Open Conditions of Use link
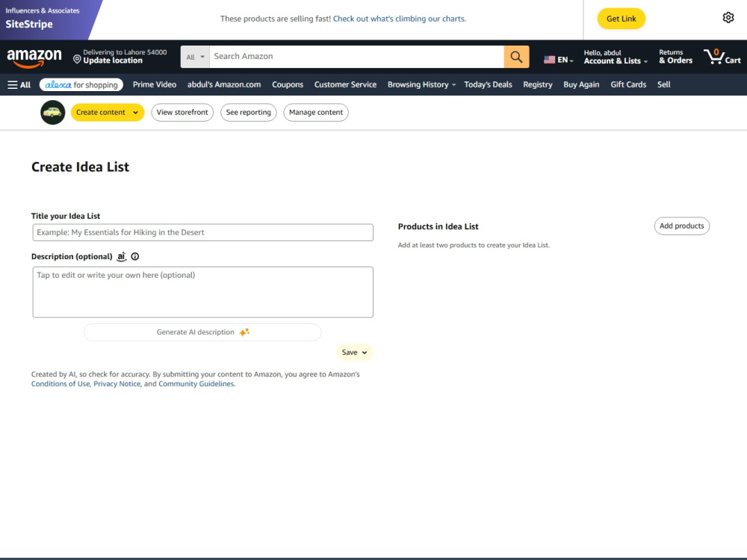Image resolution: width=747 pixels, height=560 pixels. click(61, 384)
